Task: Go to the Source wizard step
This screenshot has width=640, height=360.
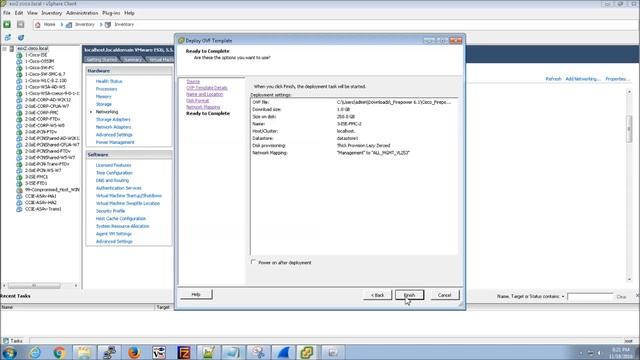Action: pyautogui.click(x=193, y=81)
